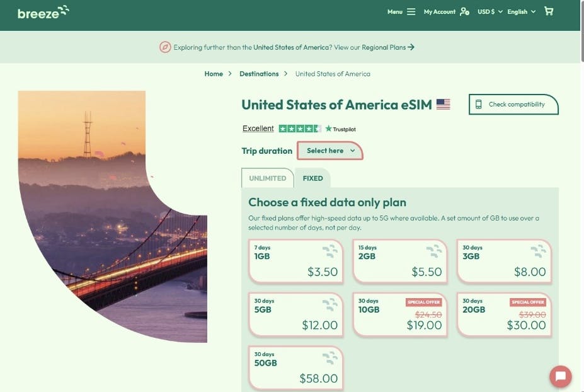Viewport: 584px width, 392px height.
Task: Expand the USD $ currency dropdown
Action: [490, 11]
